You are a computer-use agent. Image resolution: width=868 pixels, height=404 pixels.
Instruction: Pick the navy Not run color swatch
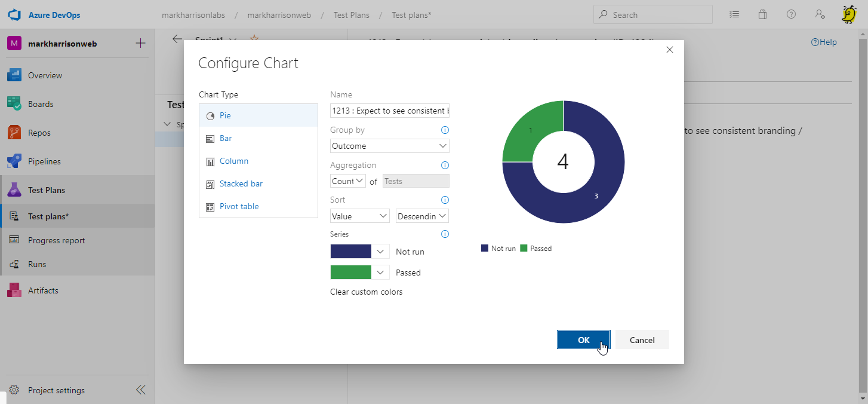[x=351, y=252]
